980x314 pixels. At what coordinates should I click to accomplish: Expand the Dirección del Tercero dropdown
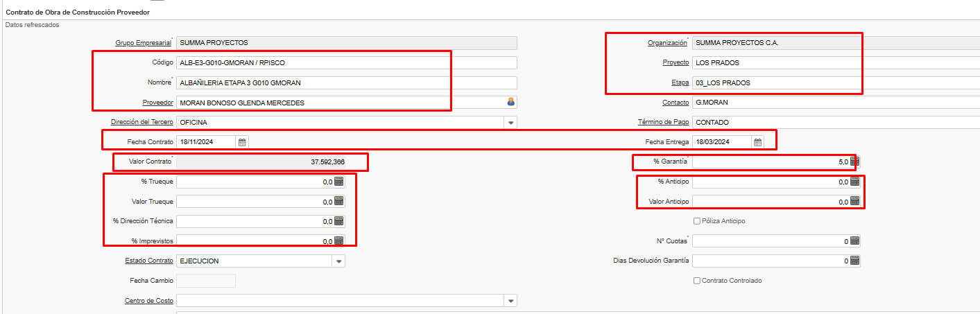coord(511,123)
